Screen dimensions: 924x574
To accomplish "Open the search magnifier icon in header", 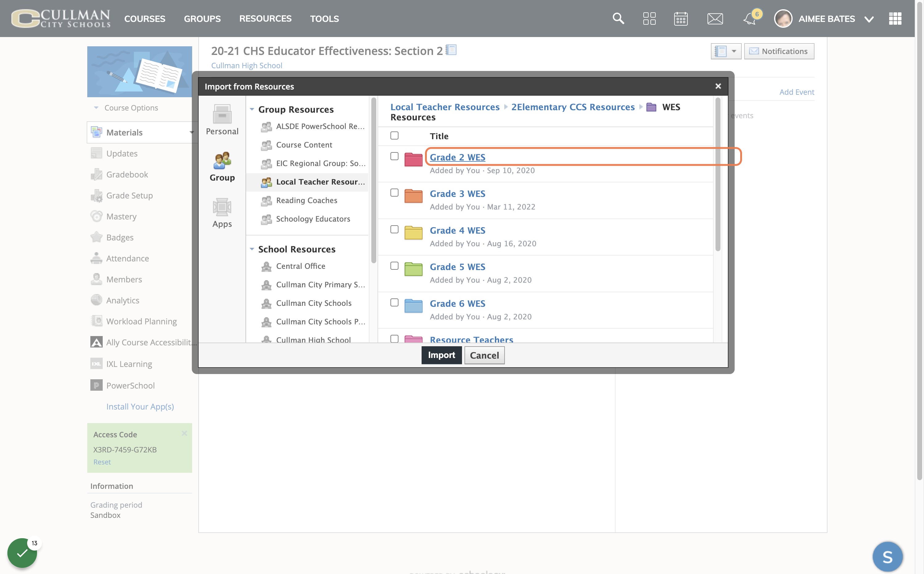I will [x=618, y=18].
